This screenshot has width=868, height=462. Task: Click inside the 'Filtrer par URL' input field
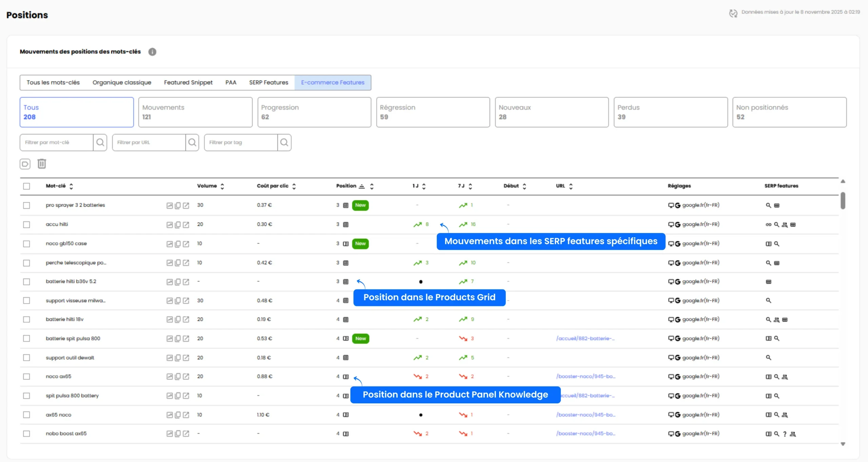point(149,142)
